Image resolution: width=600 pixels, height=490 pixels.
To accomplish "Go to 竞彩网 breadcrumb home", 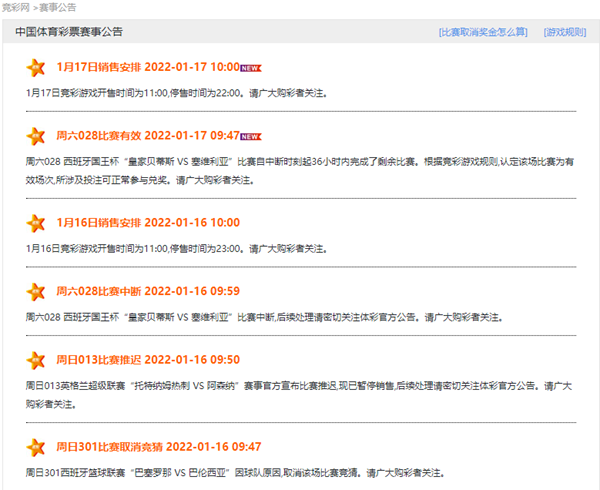I will pyautogui.click(x=15, y=7).
